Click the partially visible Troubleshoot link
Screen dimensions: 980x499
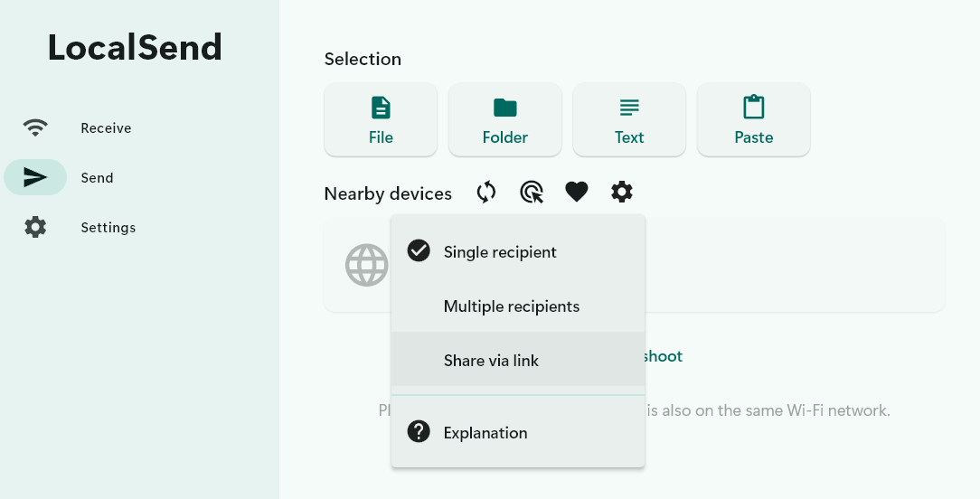[x=664, y=356]
